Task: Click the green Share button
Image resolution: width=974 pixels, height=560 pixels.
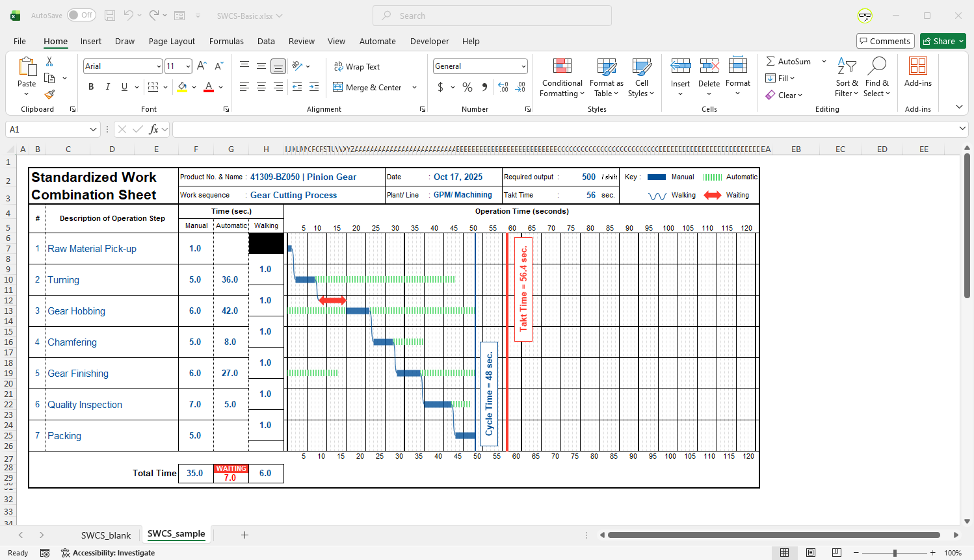Action: coord(943,41)
